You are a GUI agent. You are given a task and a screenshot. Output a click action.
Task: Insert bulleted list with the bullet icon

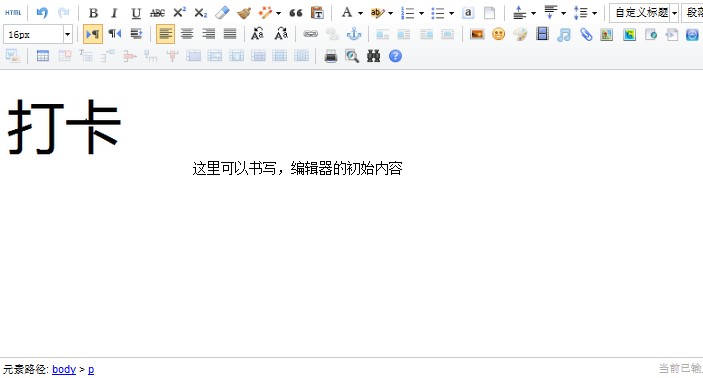(x=438, y=13)
